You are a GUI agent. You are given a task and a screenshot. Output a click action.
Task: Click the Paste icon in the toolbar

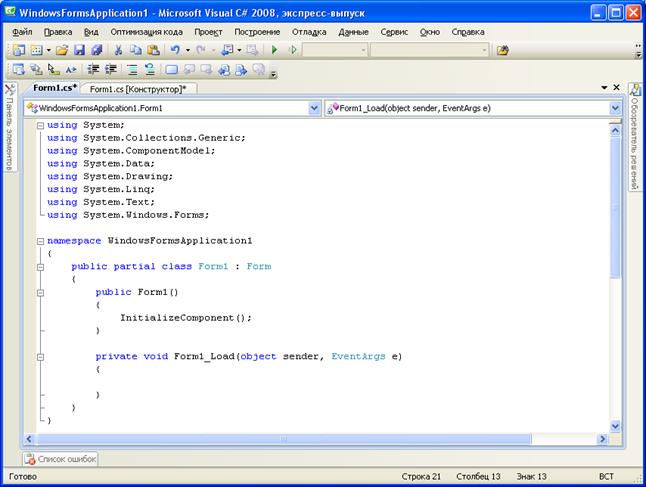coord(153,50)
